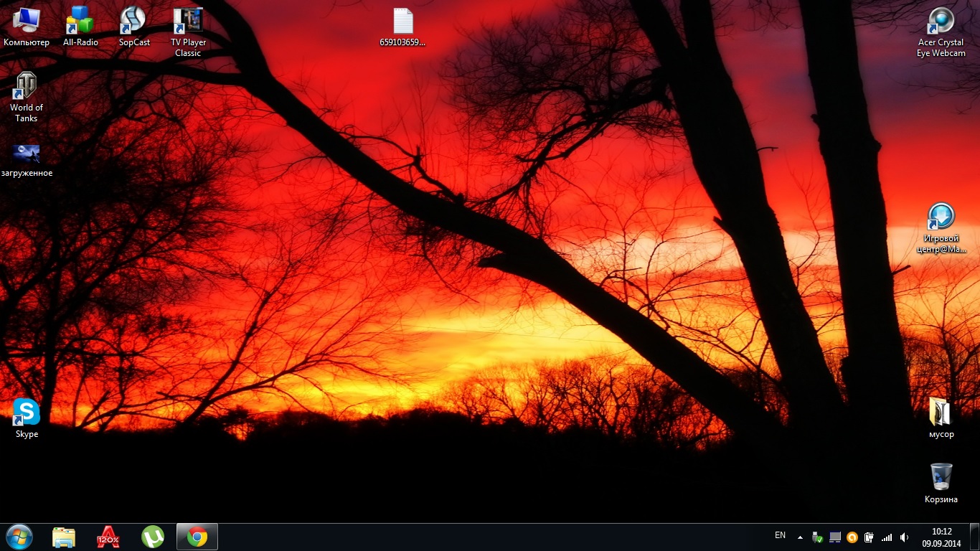The height and width of the screenshot is (551, 980).
Task: Expand hidden system tray icons arrow
Action: point(800,537)
